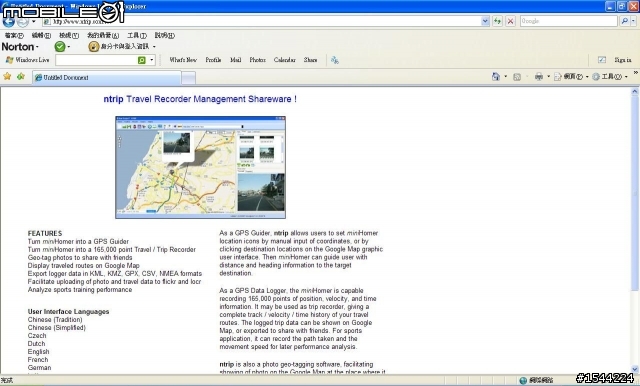Click the address bar URL field
Image resolution: width=640 pixels, height=386 pixels.
pyautogui.click(x=261, y=21)
